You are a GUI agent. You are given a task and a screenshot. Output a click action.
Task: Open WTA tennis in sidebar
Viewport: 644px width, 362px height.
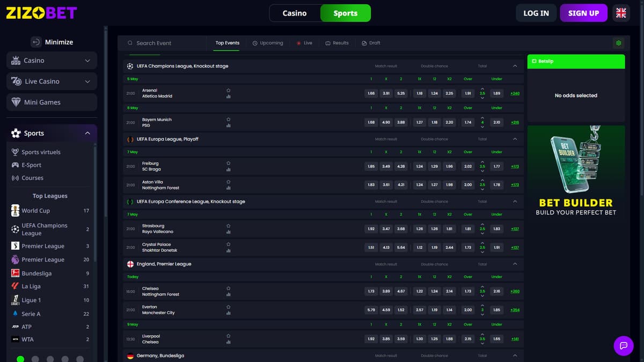[50, 339]
